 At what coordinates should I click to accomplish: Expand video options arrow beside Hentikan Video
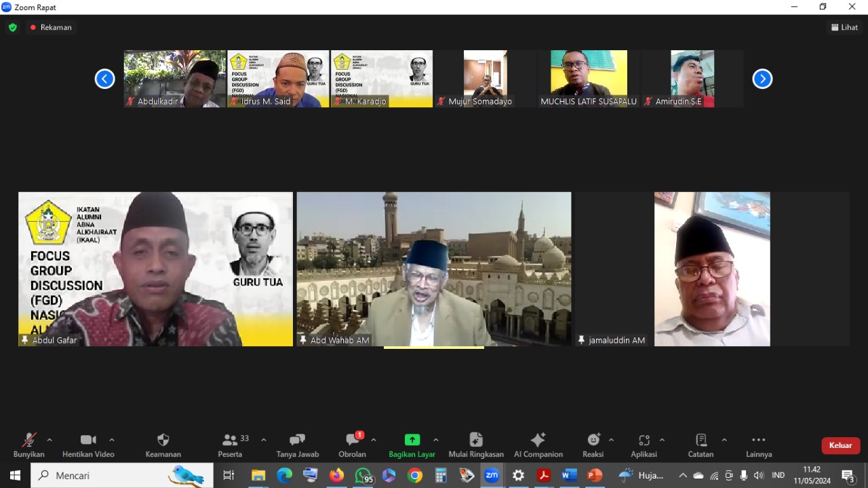pyautogui.click(x=112, y=440)
